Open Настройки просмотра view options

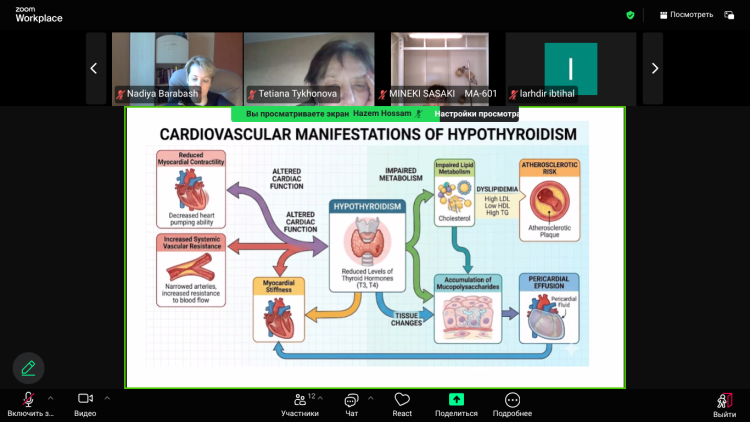click(x=477, y=114)
